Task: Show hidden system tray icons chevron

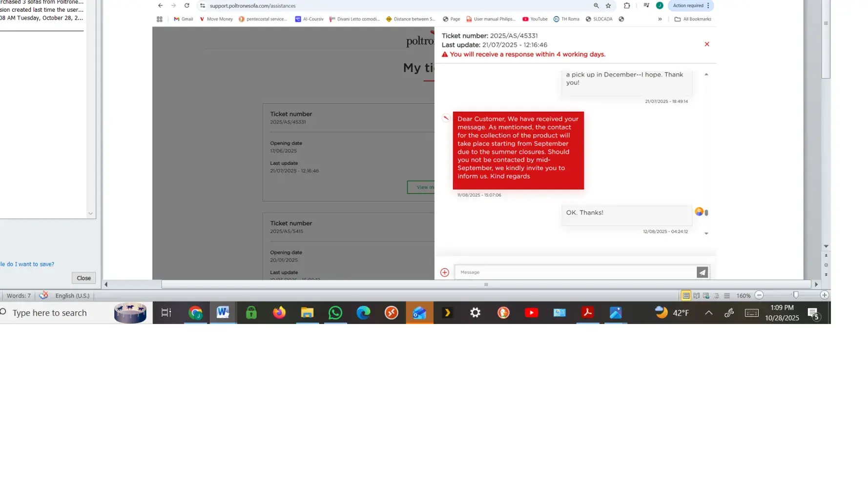Action: pyautogui.click(x=708, y=313)
